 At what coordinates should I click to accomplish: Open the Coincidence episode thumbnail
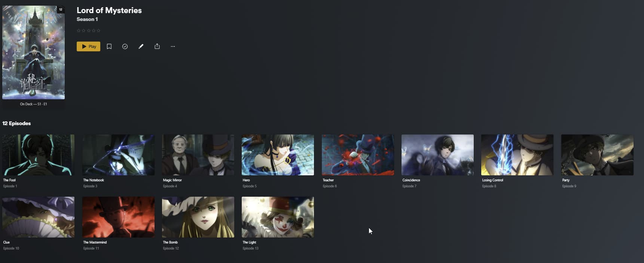click(437, 155)
